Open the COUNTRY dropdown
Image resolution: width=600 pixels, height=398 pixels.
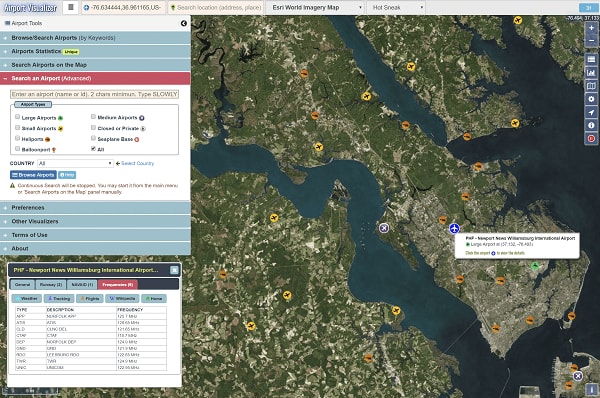[x=75, y=163]
